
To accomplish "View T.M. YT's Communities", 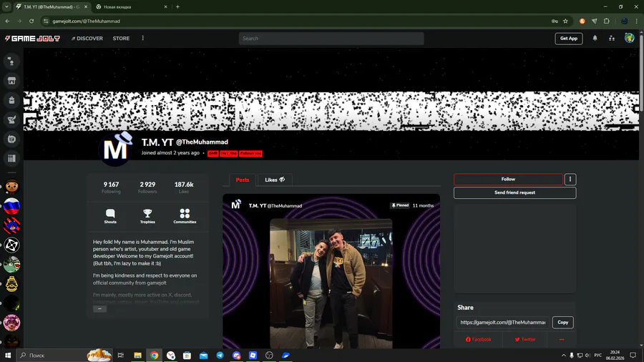I will pyautogui.click(x=185, y=216).
